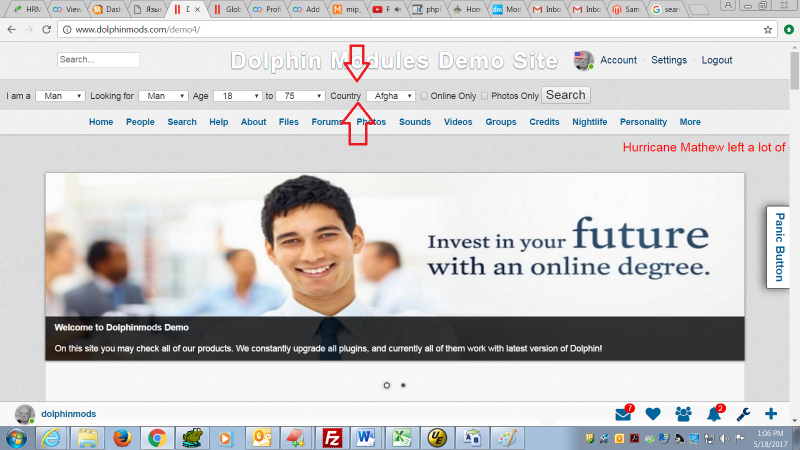The width and height of the screenshot is (800, 450).
Task: Open FileZilla from the taskbar
Action: (332, 438)
